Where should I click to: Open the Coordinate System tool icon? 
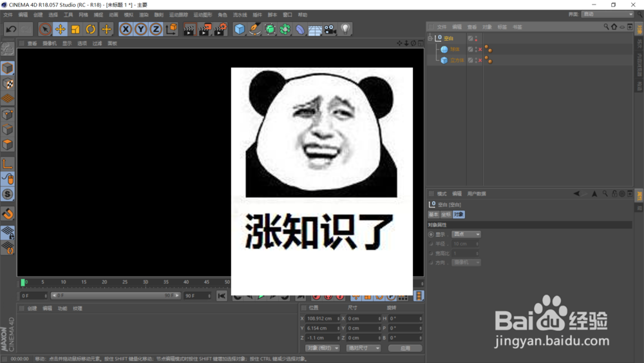[171, 29]
